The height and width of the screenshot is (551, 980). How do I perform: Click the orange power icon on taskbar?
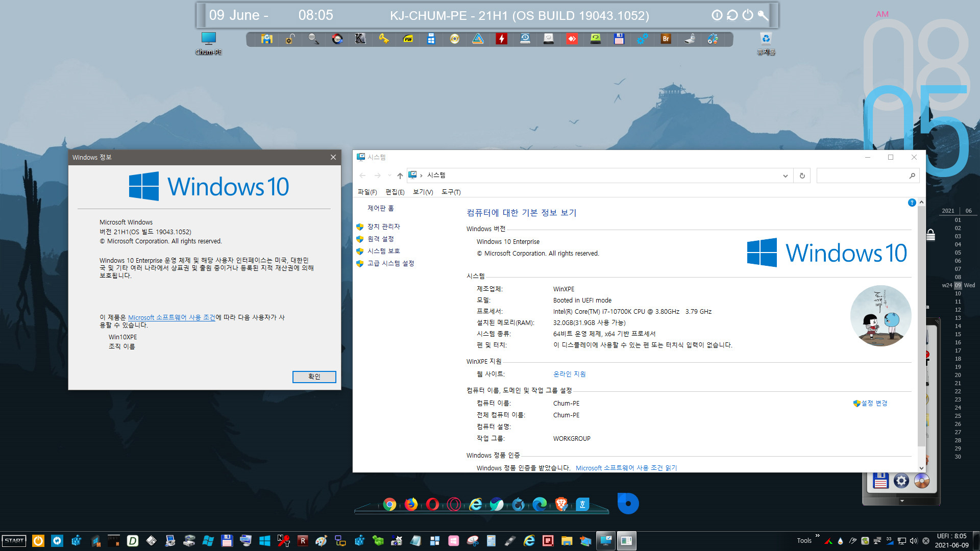38,541
